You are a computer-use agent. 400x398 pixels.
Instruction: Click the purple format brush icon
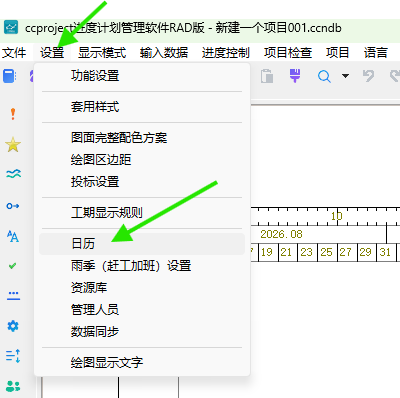point(295,75)
